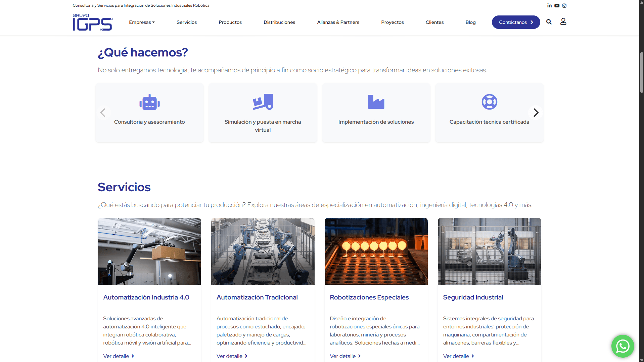The height and width of the screenshot is (362, 644).
Task: Select Implementación de soluciones card text
Action: point(376,122)
